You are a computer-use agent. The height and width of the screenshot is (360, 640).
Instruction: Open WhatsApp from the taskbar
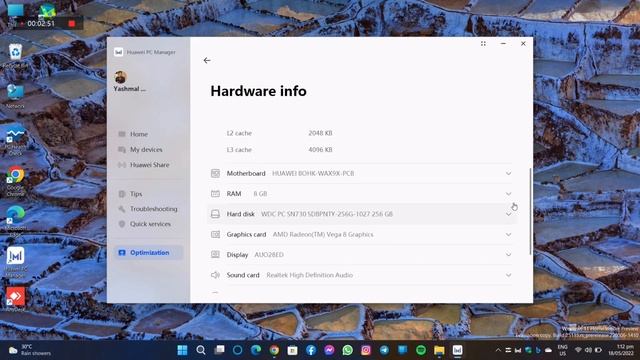(x=347, y=350)
